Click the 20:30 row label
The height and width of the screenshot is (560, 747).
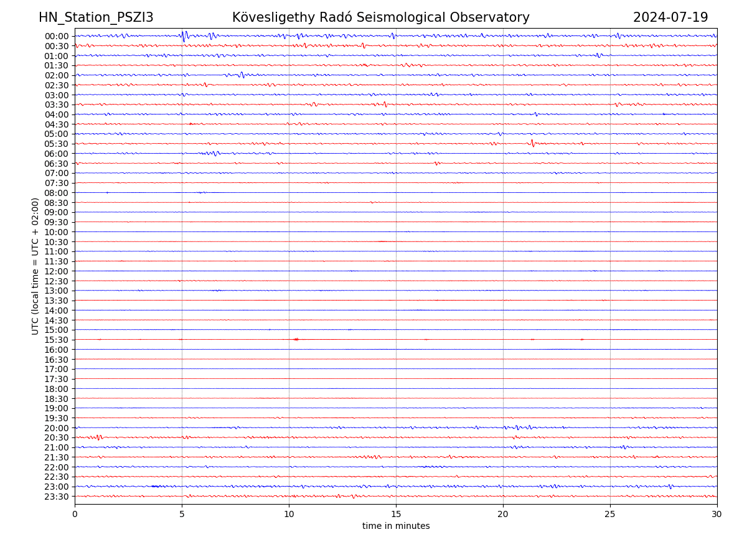click(x=57, y=437)
